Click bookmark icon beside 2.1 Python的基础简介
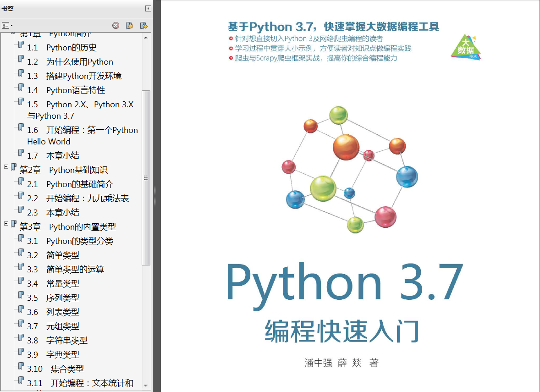The height and width of the screenshot is (392, 540). (21, 182)
